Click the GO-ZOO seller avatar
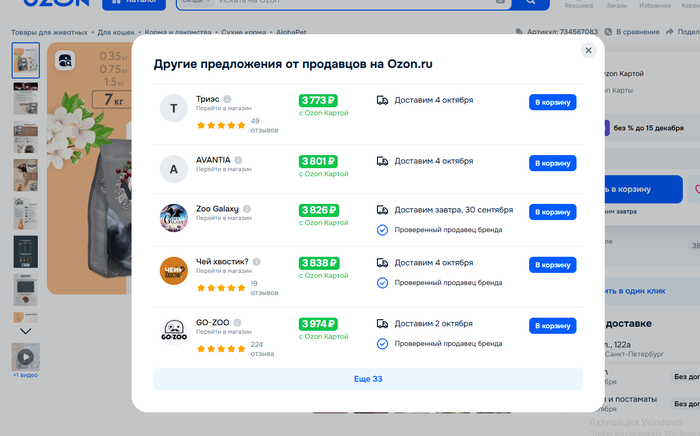Viewport: 700px width, 436px height. pos(174,332)
